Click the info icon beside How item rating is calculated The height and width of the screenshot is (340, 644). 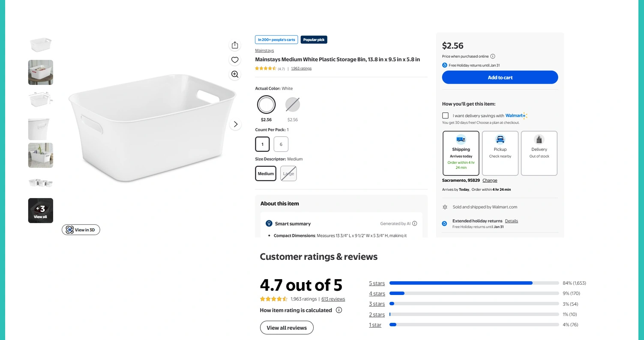(339, 310)
